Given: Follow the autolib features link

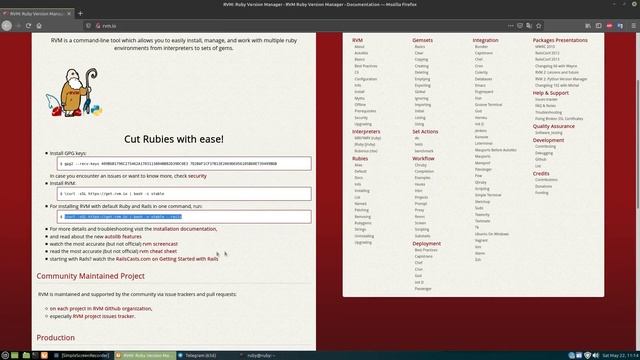Looking at the screenshot, I should 123,236.
